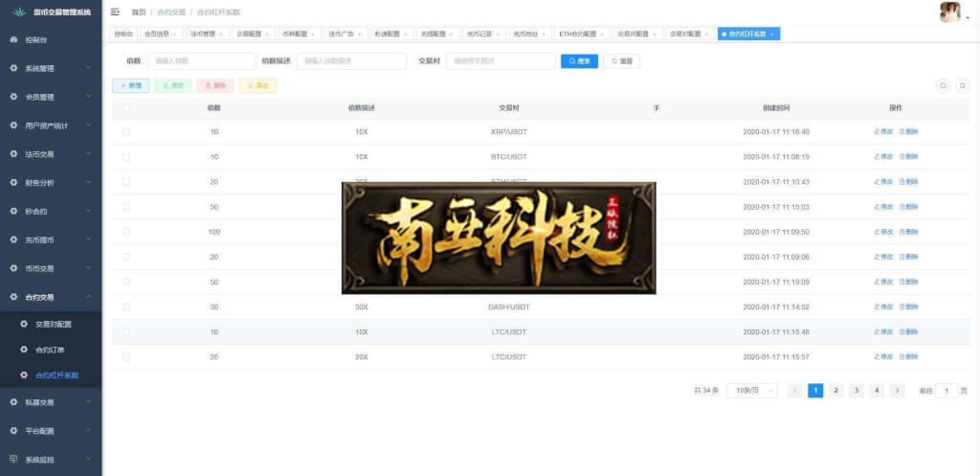The image size is (980, 476).
Task: Toggle the select-all checkbox in table header
Action: [x=126, y=107]
